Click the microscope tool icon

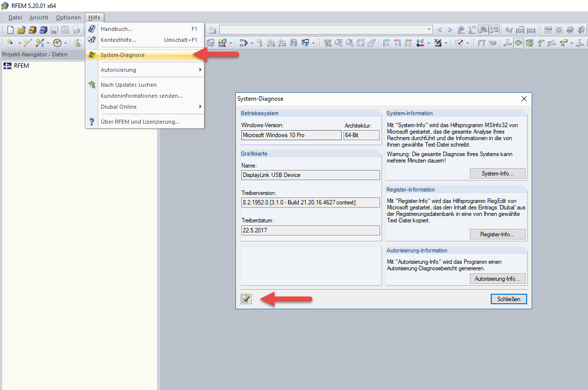coord(437,43)
